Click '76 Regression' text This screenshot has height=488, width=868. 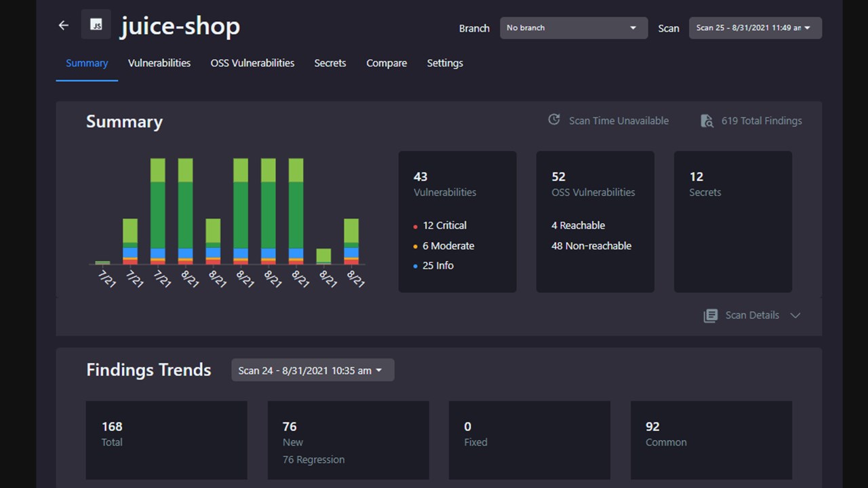tap(313, 460)
